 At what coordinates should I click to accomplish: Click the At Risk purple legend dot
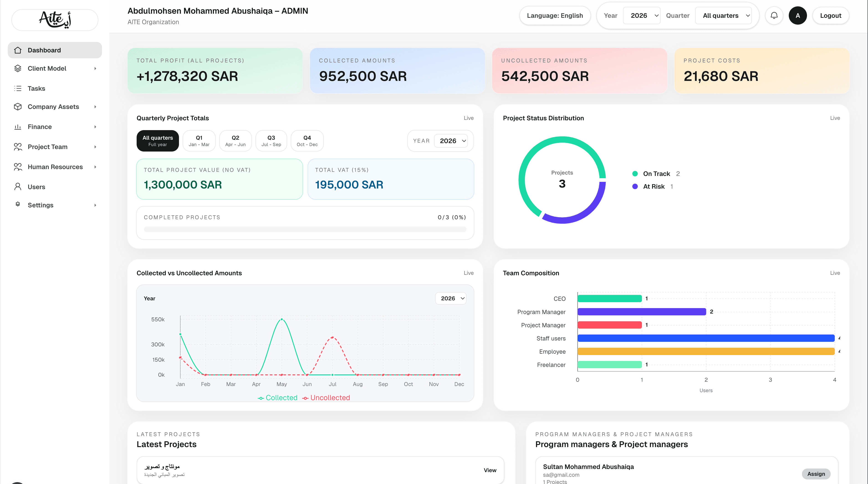pyautogui.click(x=635, y=187)
